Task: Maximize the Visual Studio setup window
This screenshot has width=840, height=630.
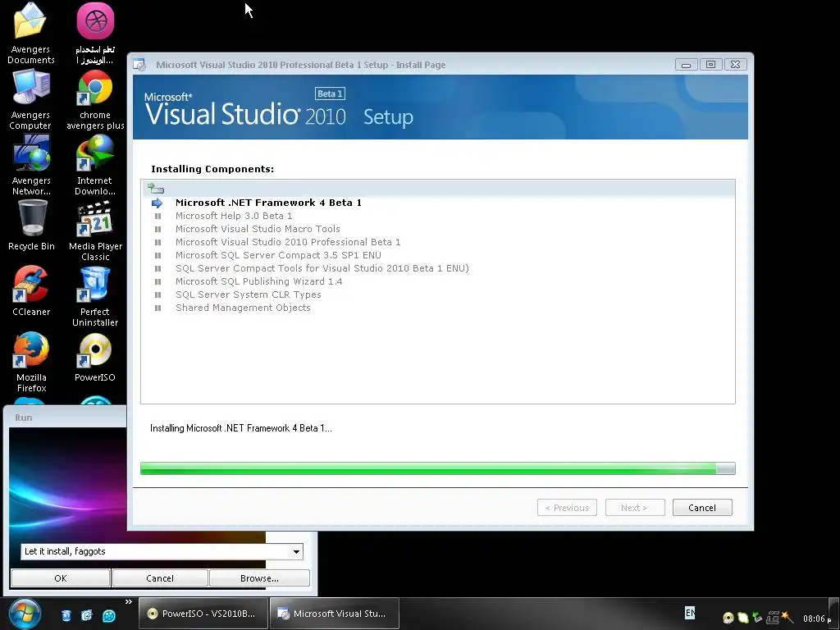Action: [711, 64]
